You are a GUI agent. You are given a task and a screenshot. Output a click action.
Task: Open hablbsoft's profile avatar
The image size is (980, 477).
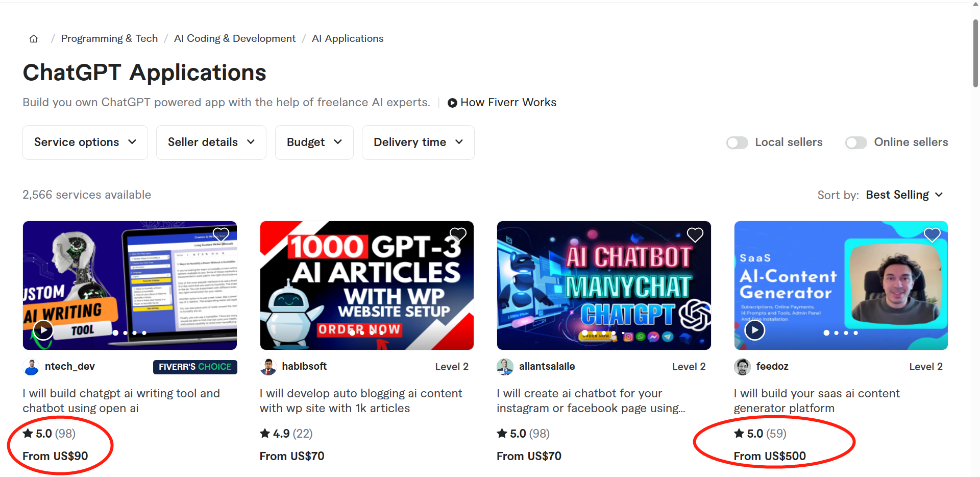click(x=268, y=367)
